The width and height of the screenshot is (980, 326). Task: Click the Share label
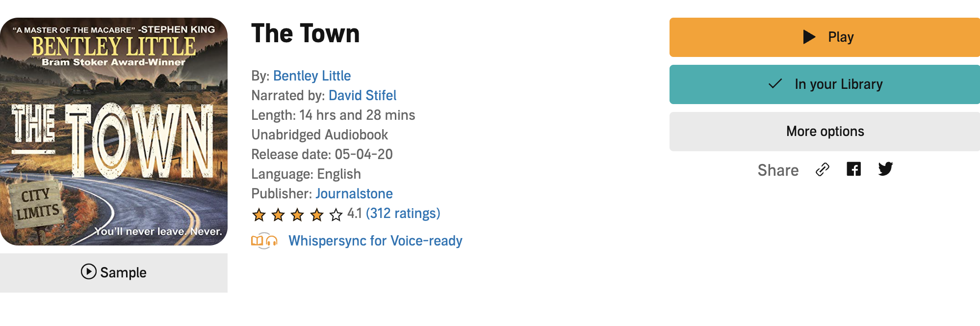coord(778,170)
